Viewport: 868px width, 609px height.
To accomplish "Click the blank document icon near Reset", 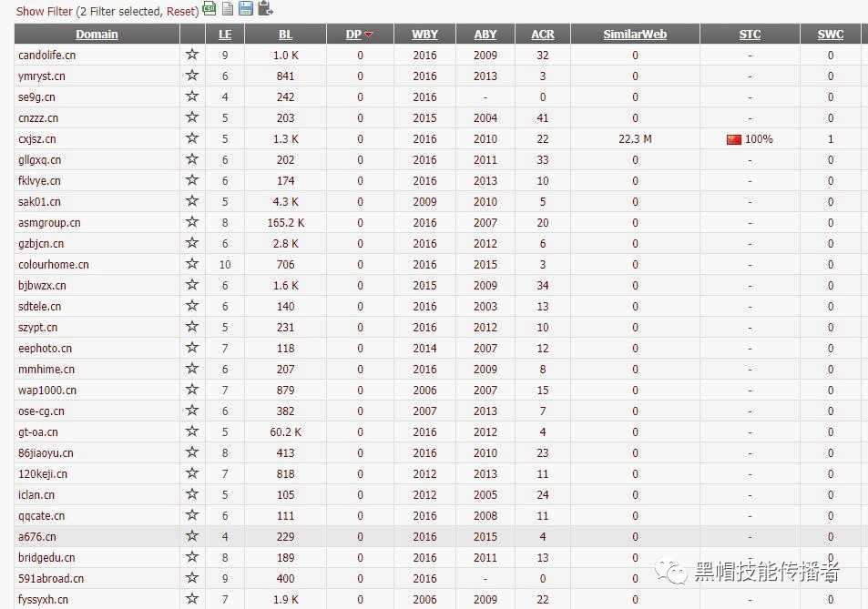I will 228,9.
